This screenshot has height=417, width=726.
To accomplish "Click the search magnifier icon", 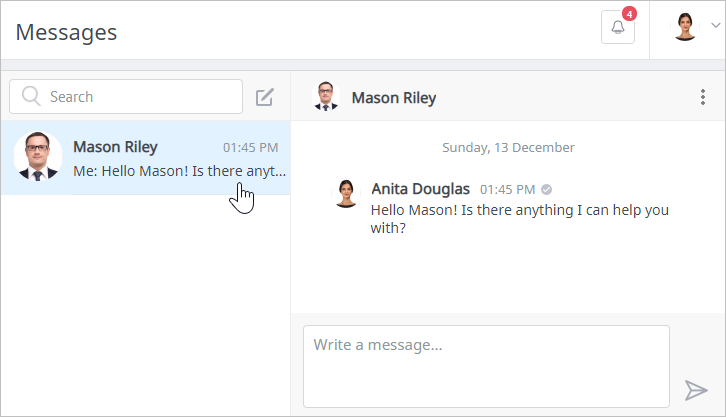I will [31, 97].
